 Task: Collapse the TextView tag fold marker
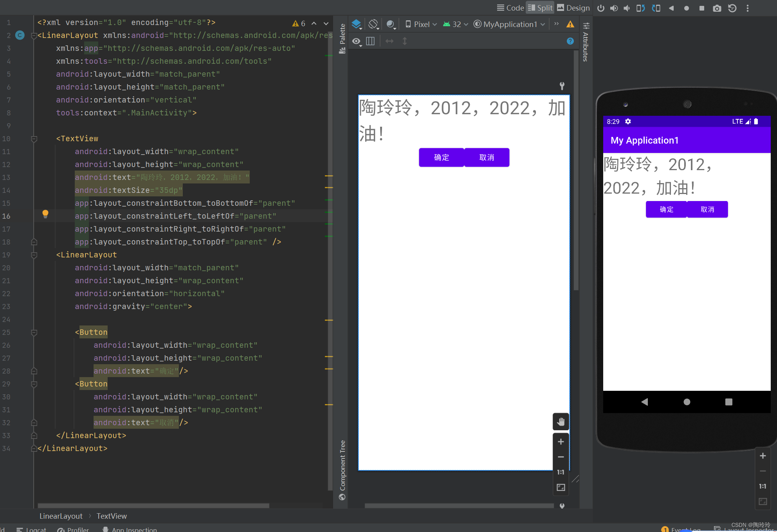click(x=34, y=139)
